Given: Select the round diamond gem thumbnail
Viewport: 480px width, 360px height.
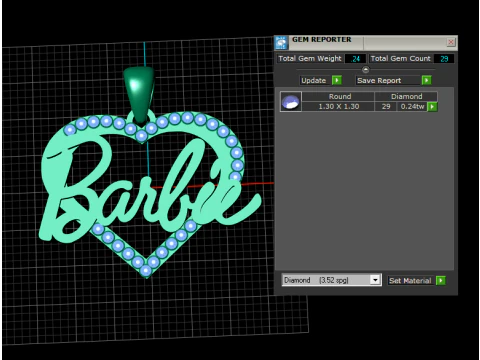Looking at the screenshot, I should point(291,101).
